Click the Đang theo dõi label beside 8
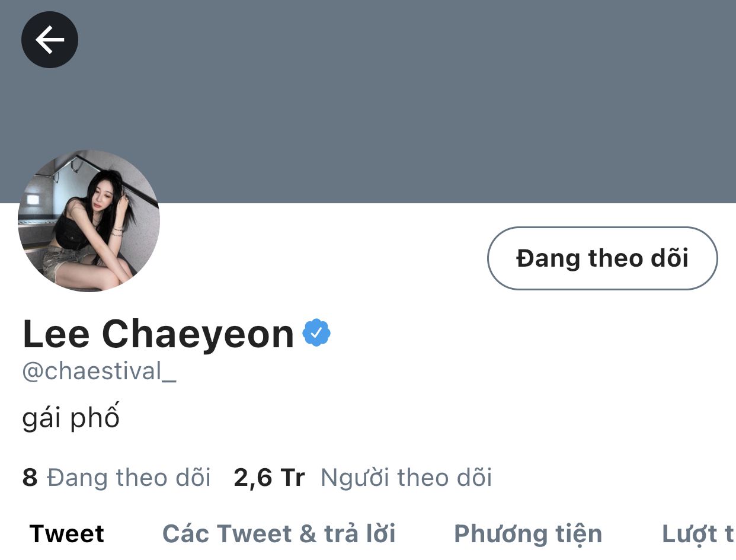 129,477
